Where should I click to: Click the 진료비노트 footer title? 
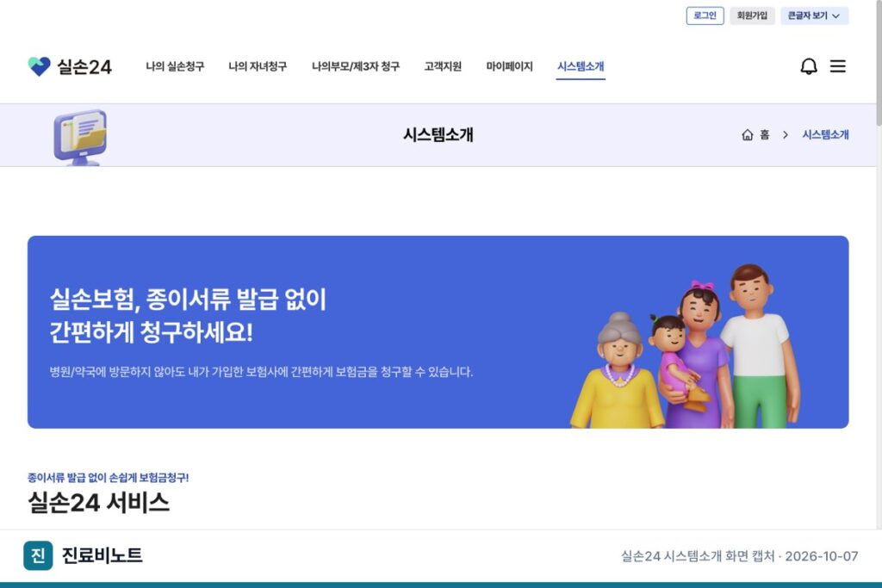(x=102, y=555)
